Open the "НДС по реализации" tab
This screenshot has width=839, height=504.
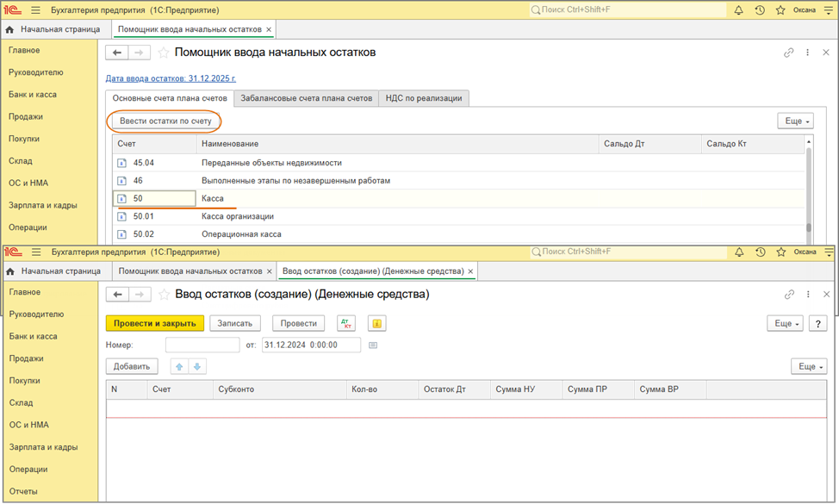click(424, 98)
